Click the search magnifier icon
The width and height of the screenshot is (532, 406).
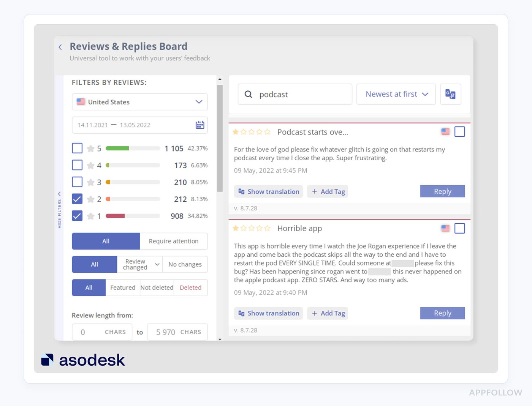coord(249,94)
